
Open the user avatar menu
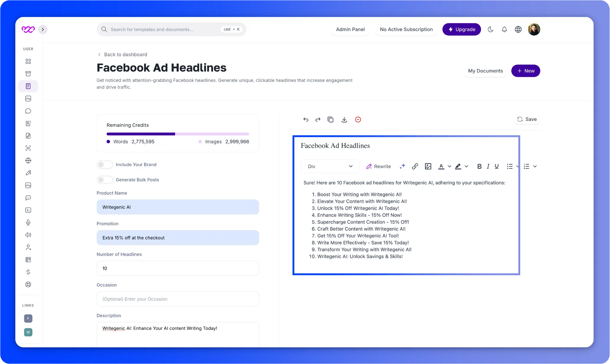click(x=534, y=29)
